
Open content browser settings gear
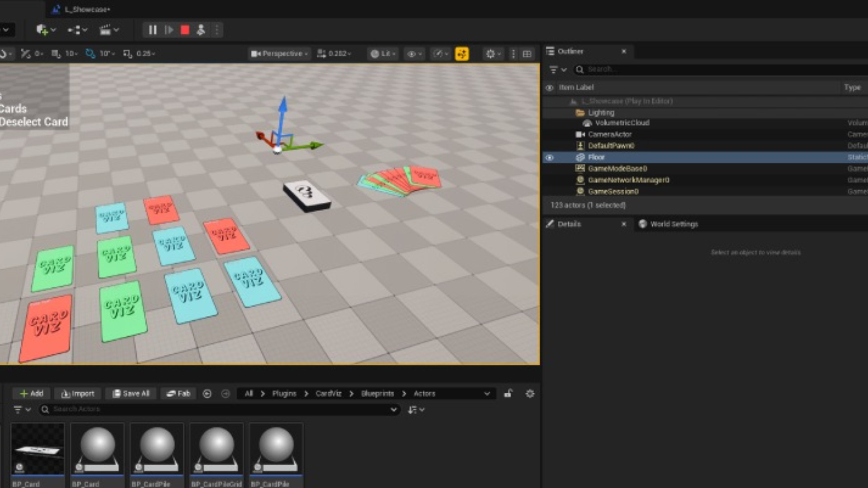tap(530, 394)
